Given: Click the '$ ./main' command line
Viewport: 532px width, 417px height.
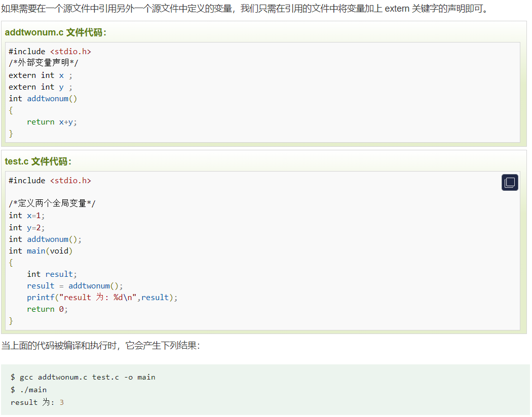Looking at the screenshot, I should click(28, 390).
